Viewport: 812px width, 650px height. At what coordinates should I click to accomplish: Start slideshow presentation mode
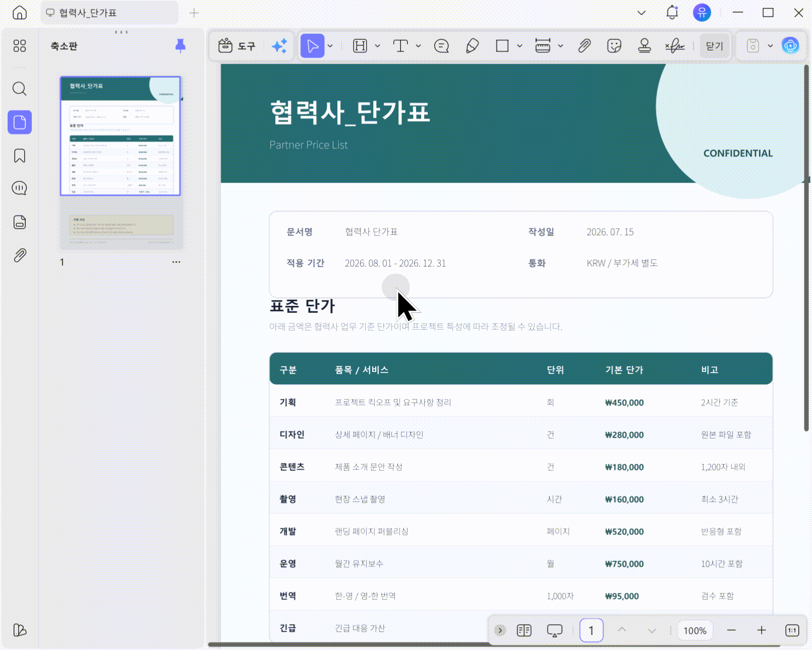click(x=554, y=630)
